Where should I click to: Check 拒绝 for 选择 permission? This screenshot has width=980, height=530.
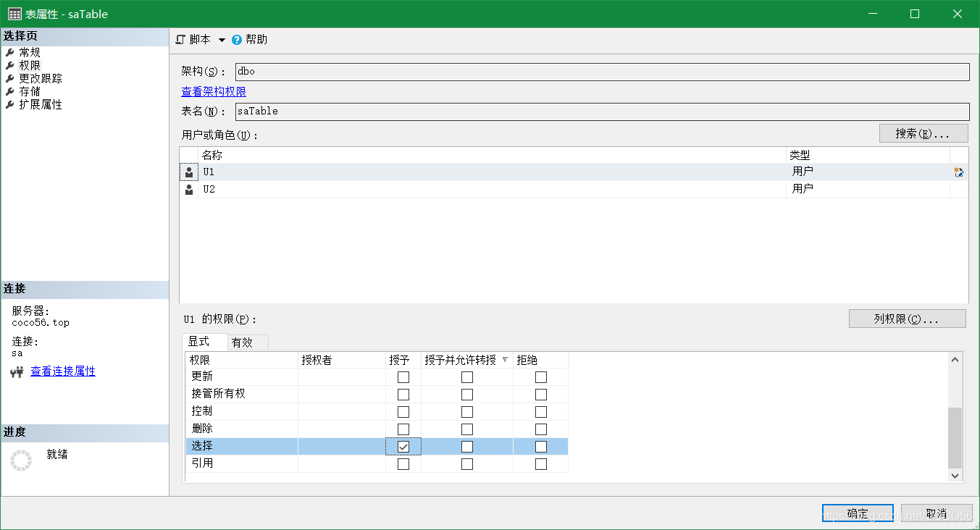click(541, 447)
